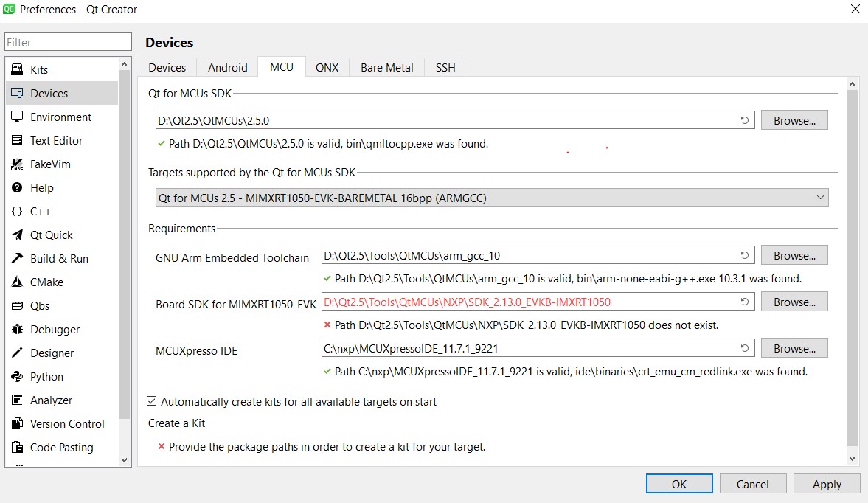This screenshot has width=868, height=503.
Task: Select the MCU tab
Action: [x=282, y=67]
